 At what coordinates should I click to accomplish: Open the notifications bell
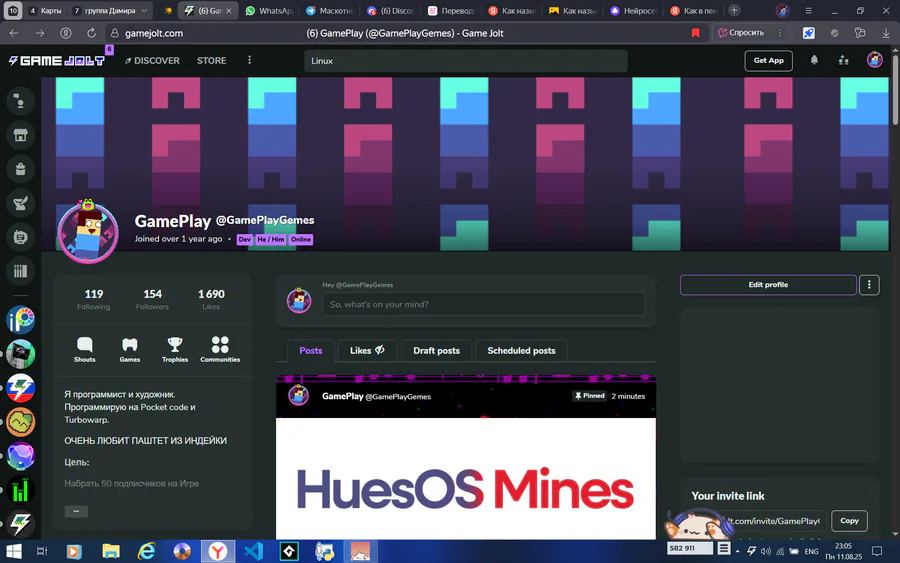click(x=814, y=60)
